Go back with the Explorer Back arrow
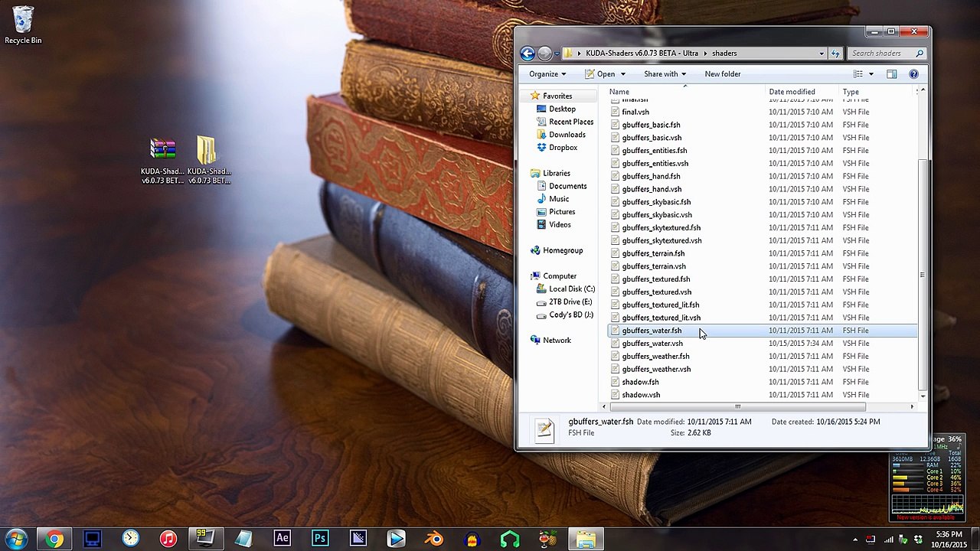Image resolution: width=980 pixels, height=551 pixels. 528,53
